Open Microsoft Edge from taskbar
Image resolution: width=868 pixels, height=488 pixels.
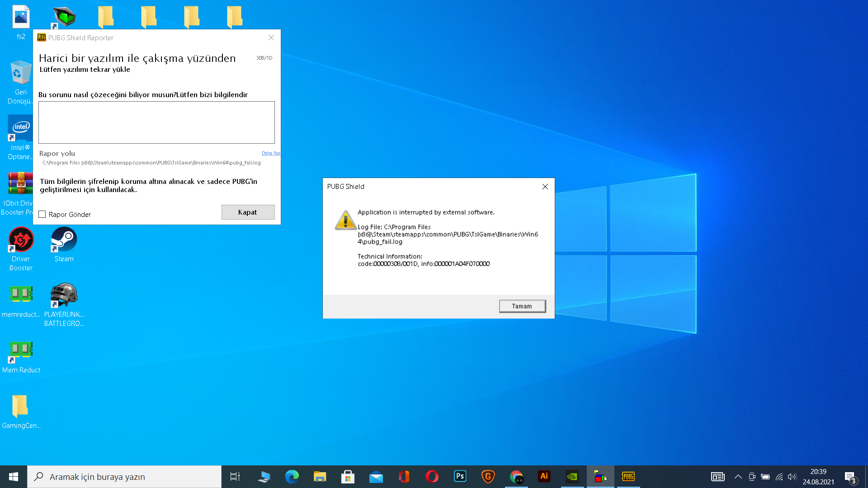(292, 476)
